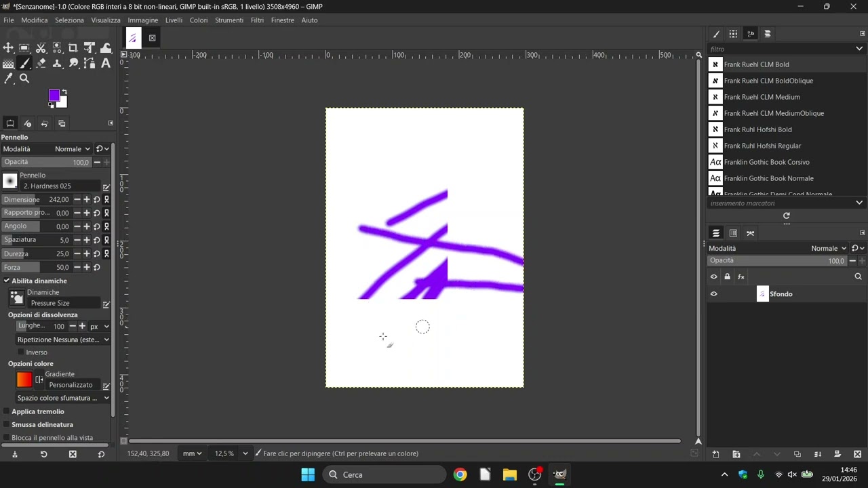
Task: Toggle Abilita dinamiche checkbox
Action: point(7,281)
